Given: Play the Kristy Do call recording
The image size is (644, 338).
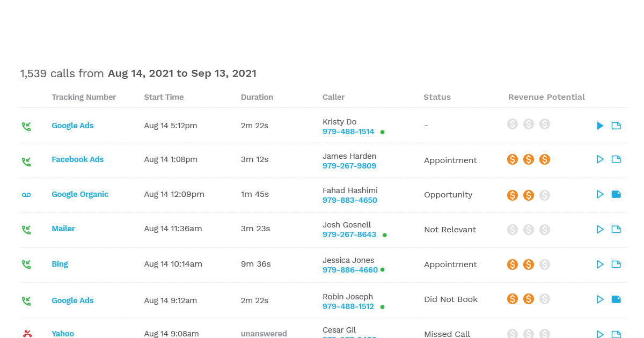Looking at the screenshot, I should [x=600, y=126].
